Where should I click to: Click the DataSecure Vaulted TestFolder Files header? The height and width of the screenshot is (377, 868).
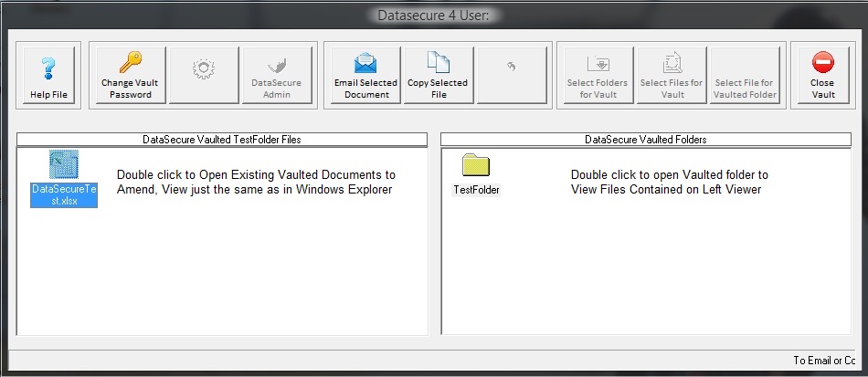point(221,140)
